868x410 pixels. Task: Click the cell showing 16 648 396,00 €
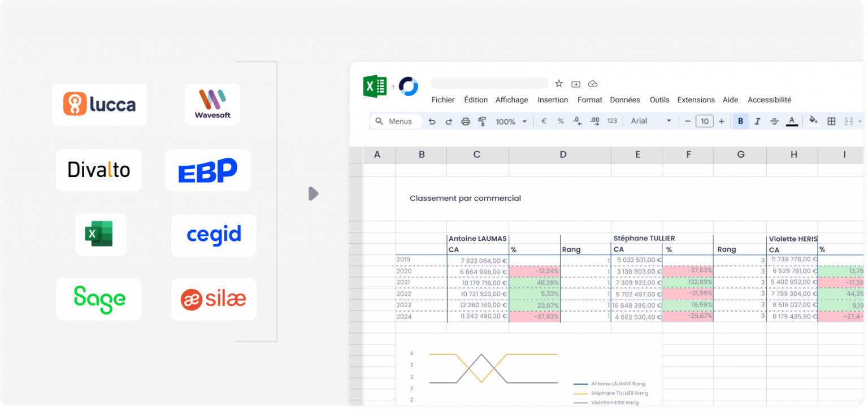tap(637, 305)
